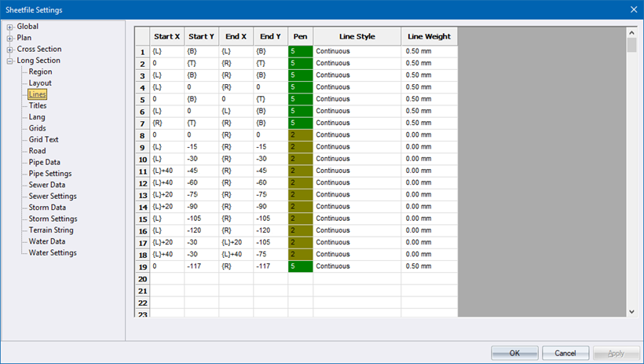Click the OK button
This screenshot has height=364, width=644.
click(514, 353)
